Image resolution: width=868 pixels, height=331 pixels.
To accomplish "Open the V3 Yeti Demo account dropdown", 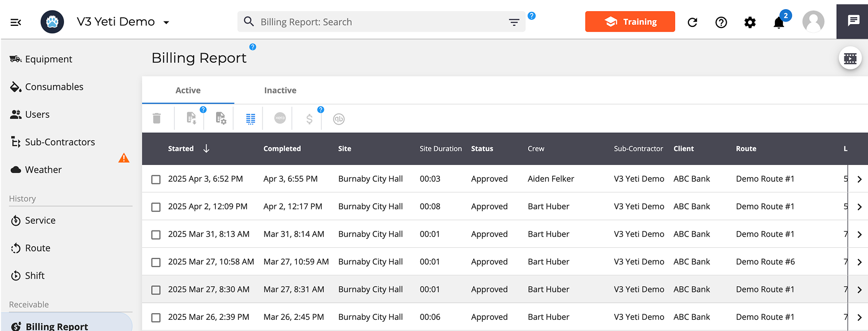I will coord(166,23).
